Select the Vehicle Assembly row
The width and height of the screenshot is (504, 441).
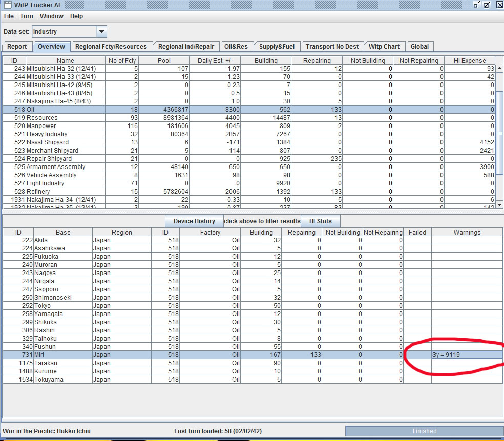click(249, 175)
